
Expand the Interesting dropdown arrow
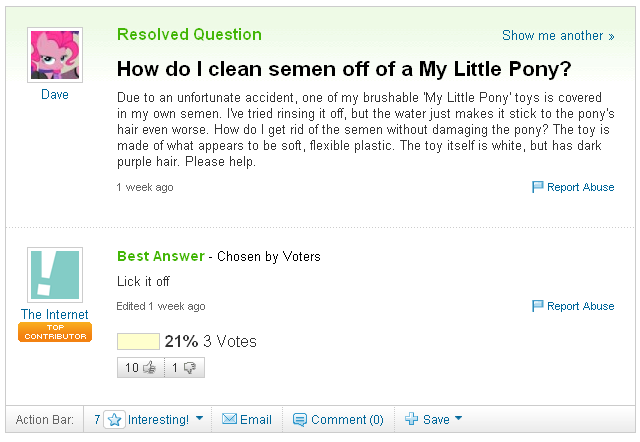[x=200, y=419]
